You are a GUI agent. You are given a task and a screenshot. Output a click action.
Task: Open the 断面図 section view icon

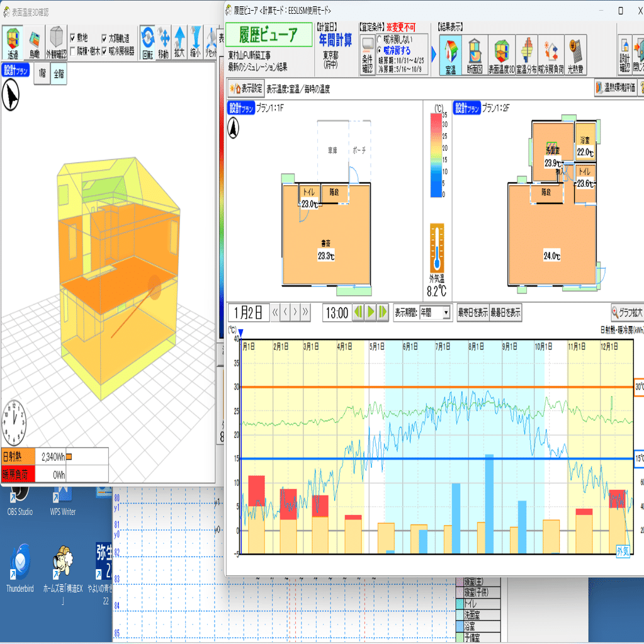[475, 55]
